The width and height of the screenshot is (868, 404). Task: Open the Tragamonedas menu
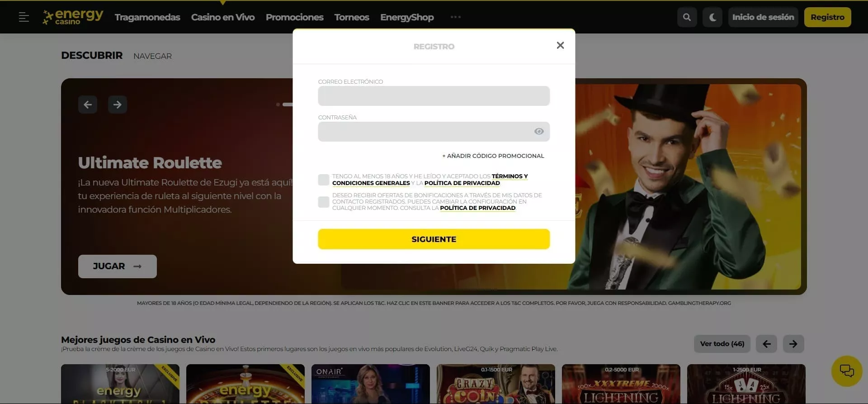pyautogui.click(x=147, y=17)
